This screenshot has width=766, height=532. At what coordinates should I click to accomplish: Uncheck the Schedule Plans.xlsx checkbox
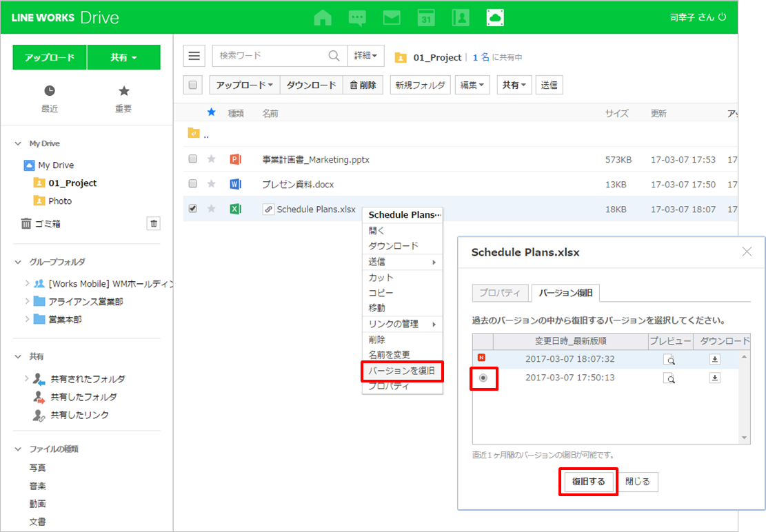(x=193, y=209)
